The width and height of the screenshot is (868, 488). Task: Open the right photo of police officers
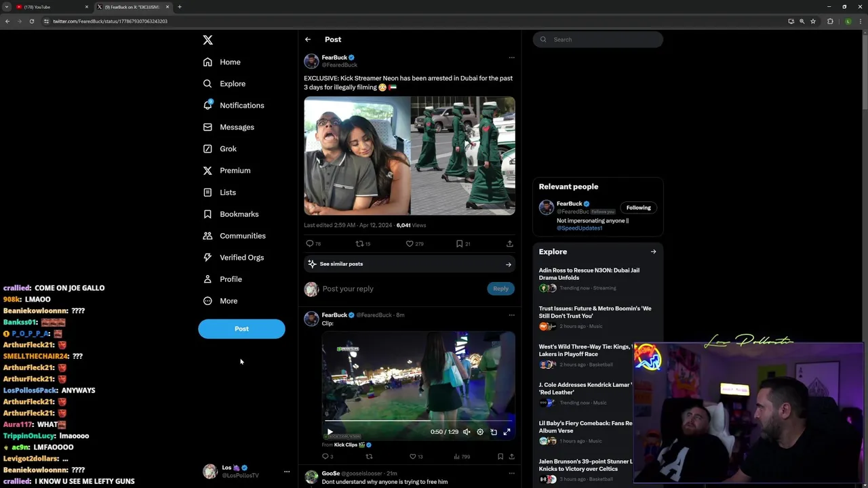462,156
